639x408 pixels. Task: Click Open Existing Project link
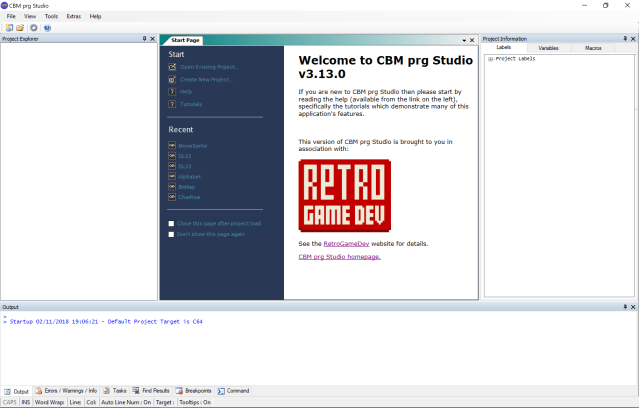(208, 67)
